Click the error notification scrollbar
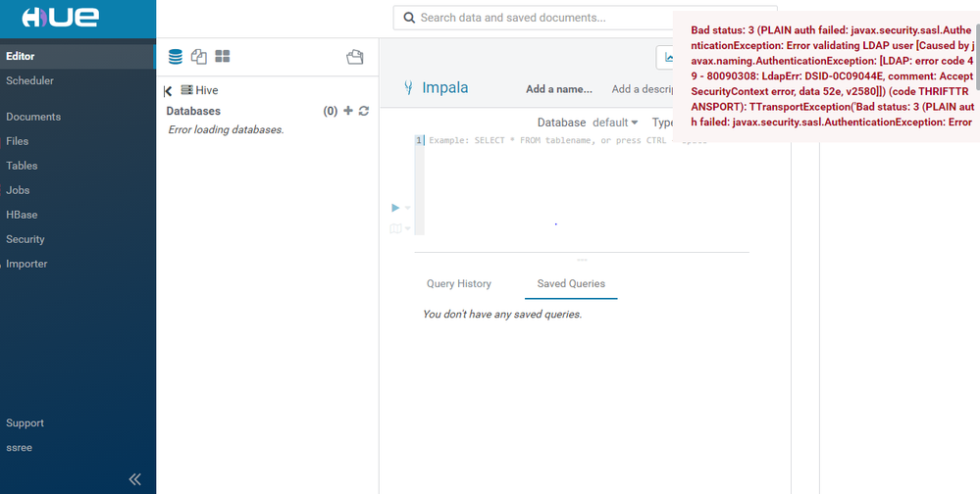The width and height of the screenshot is (980, 494). coord(977,56)
